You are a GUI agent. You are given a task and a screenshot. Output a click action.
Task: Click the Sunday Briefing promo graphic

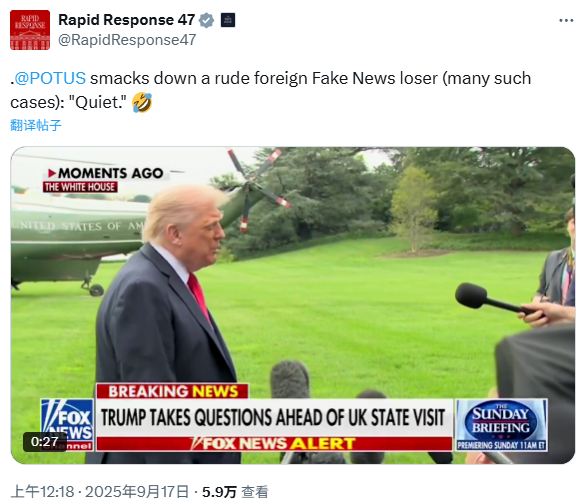pos(501,425)
